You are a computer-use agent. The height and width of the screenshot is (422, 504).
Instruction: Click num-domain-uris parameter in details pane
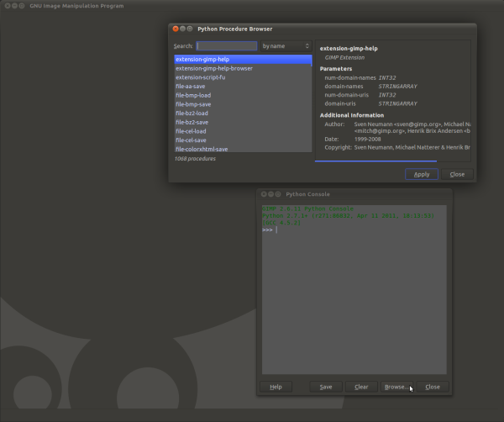point(346,95)
